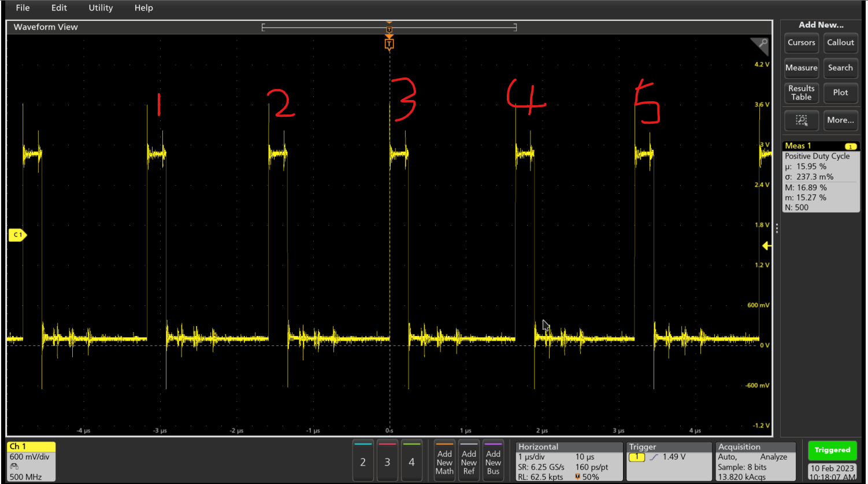Click the N: 500 population count
The width and height of the screenshot is (868, 484).
click(x=796, y=208)
